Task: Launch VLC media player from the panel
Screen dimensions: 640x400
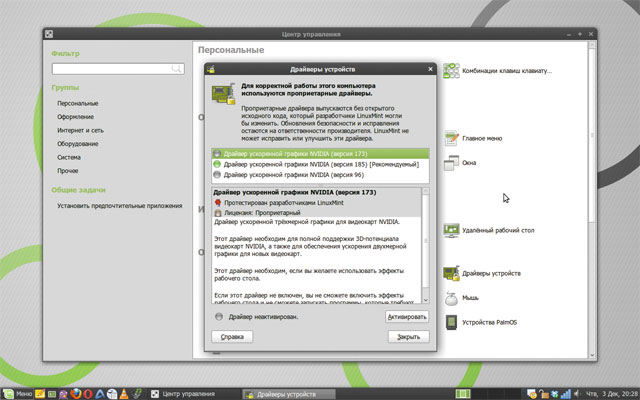Action: 124,394
